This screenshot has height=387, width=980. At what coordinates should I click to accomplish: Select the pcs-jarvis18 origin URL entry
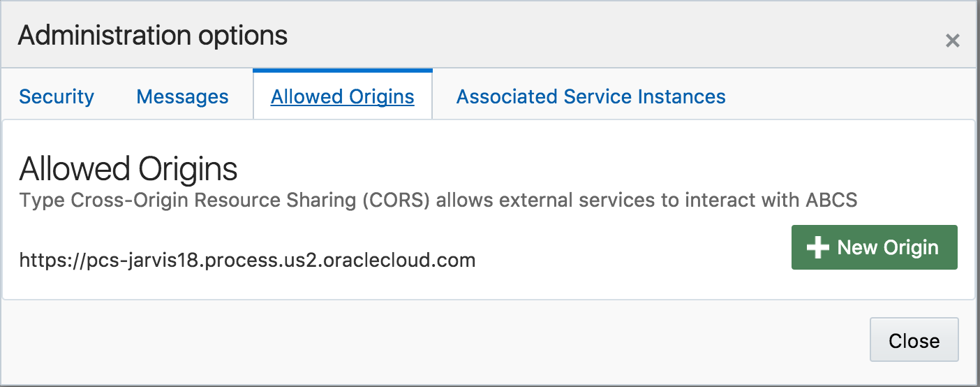point(248,261)
